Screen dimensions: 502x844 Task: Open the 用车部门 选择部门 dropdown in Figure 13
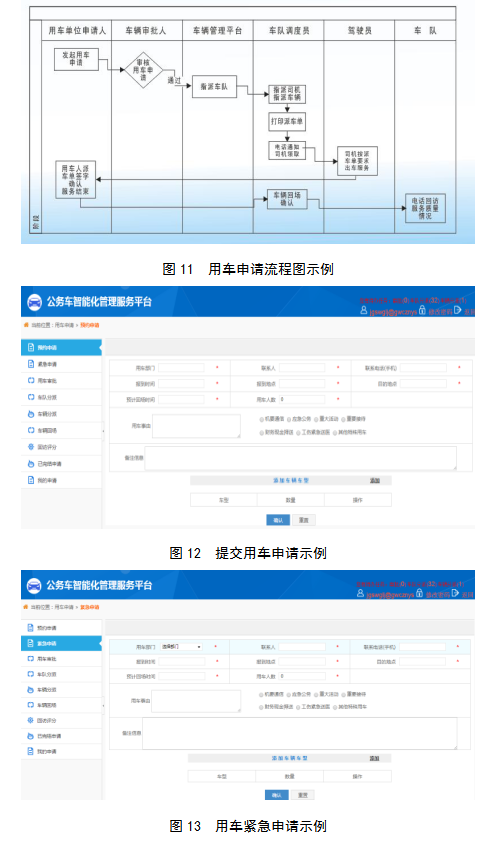click(181, 646)
